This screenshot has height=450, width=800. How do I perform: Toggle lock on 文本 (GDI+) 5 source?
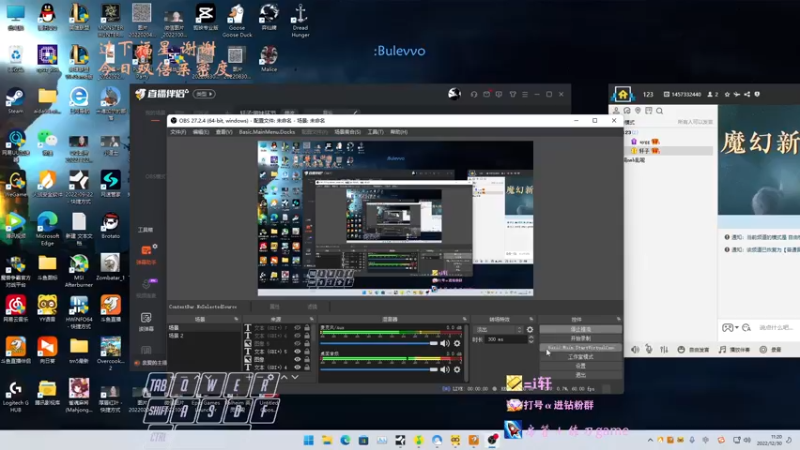click(307, 352)
